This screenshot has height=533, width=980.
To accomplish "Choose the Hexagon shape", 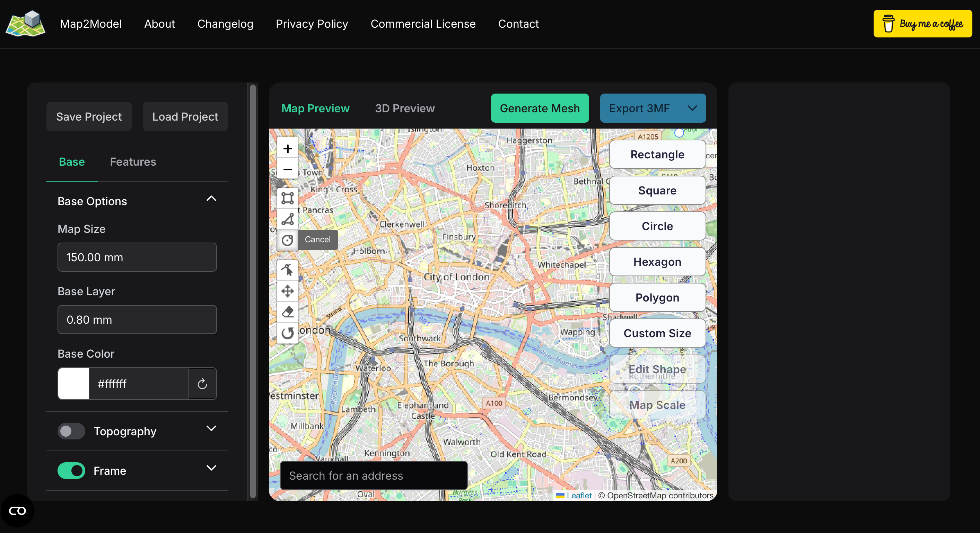I will (657, 262).
